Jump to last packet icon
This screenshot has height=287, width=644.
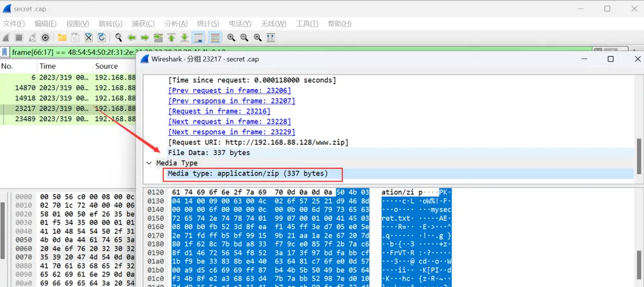(x=185, y=38)
